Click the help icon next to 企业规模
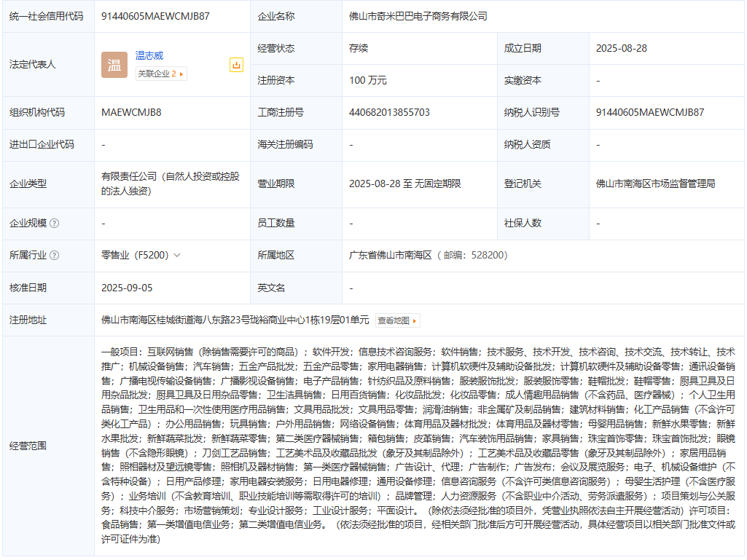The image size is (747, 560). (x=55, y=223)
